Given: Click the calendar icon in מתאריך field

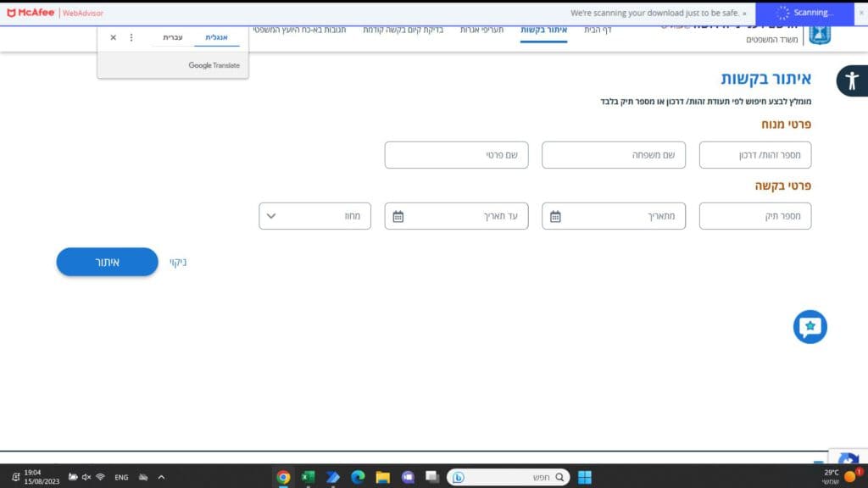Looking at the screenshot, I should (x=555, y=216).
